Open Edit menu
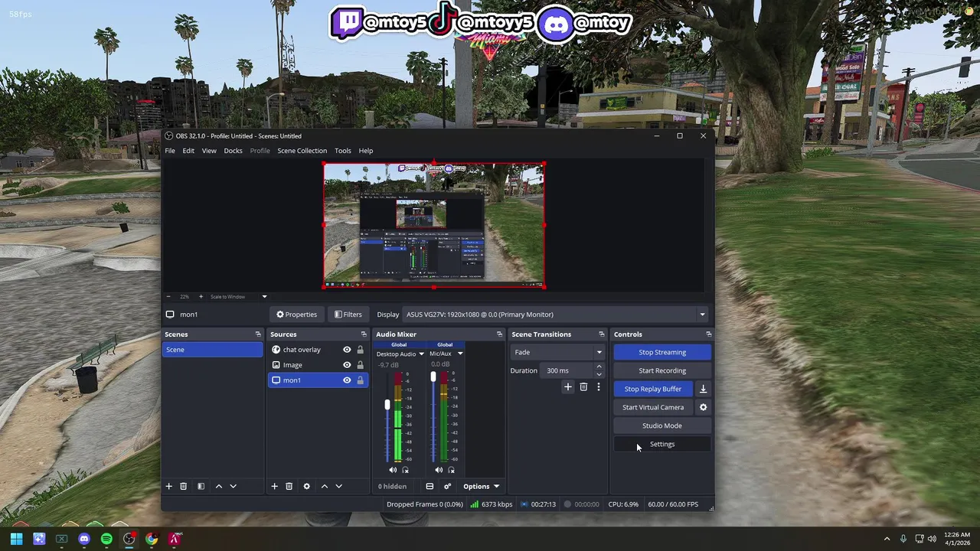 point(188,151)
